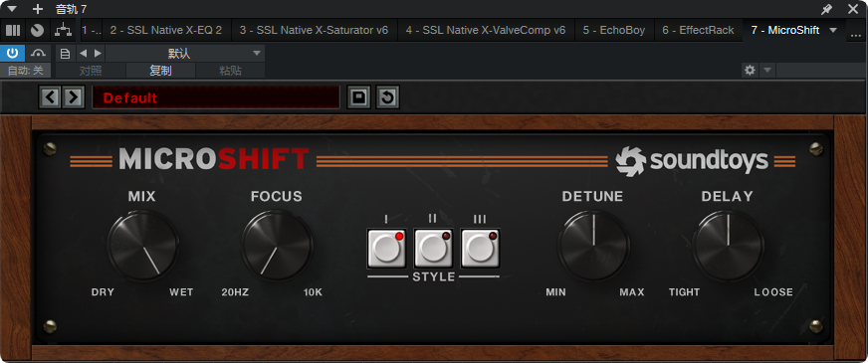Load next host preset with right arrow
This screenshot has width=868, height=363.
tap(98, 53)
